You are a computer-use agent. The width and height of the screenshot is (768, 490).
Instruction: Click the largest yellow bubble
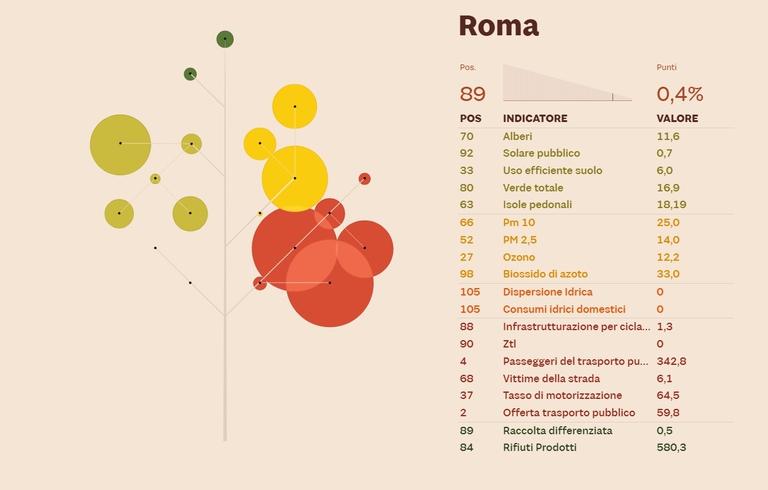pos(295,178)
